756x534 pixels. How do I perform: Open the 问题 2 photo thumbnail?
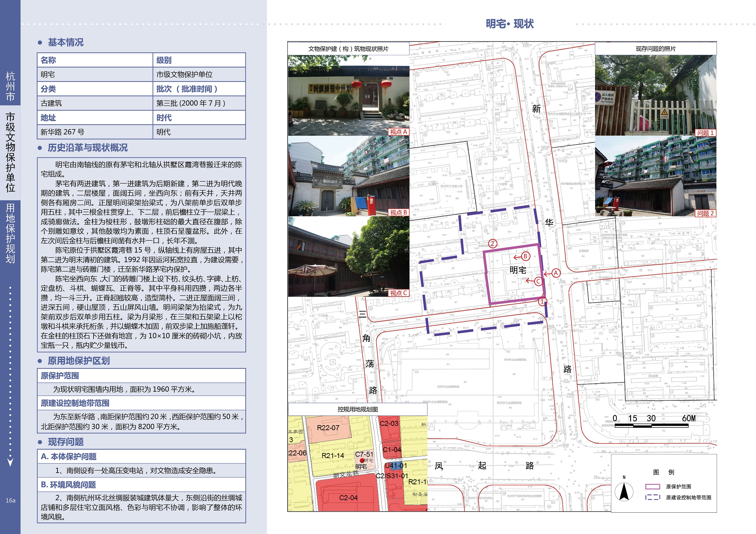[655, 176]
